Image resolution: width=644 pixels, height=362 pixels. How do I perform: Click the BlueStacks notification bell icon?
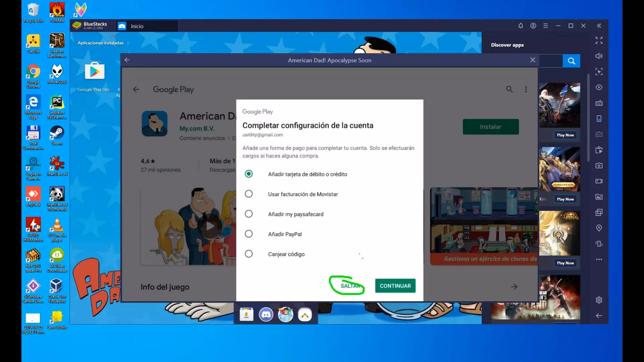pyautogui.click(x=521, y=26)
